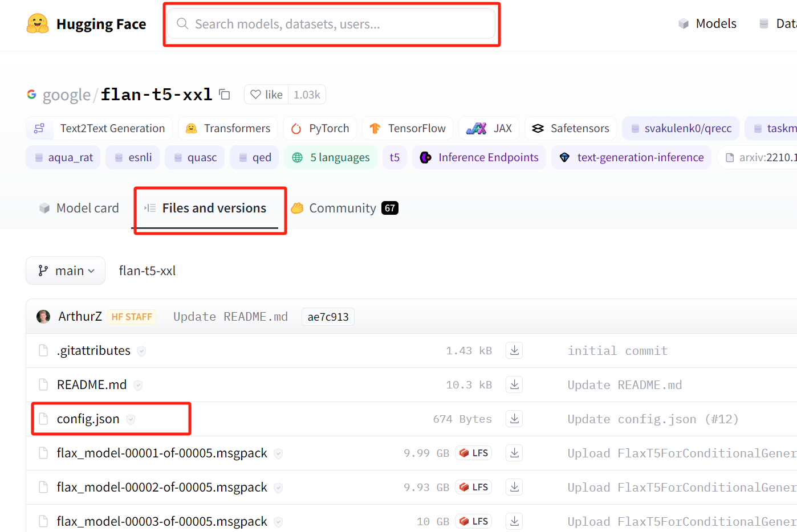Click the 674 Bytes file size
This screenshot has width=797, height=532.
point(462,419)
